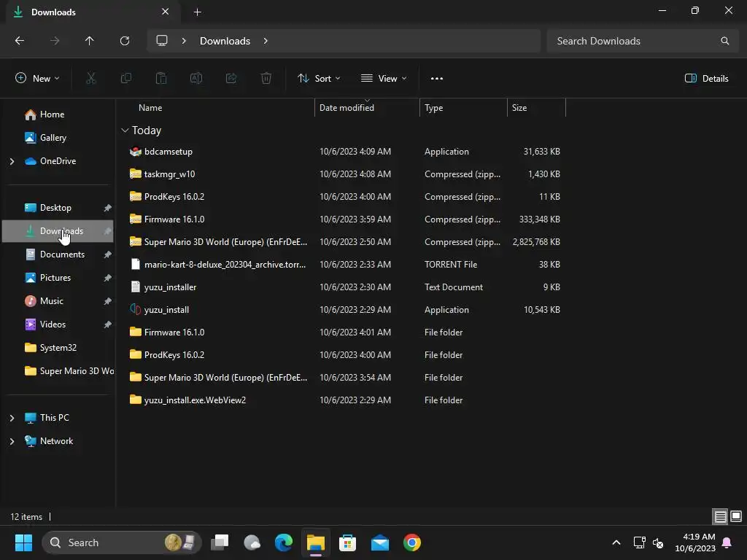
Task: Switch to details list view in status bar
Action: (720, 517)
